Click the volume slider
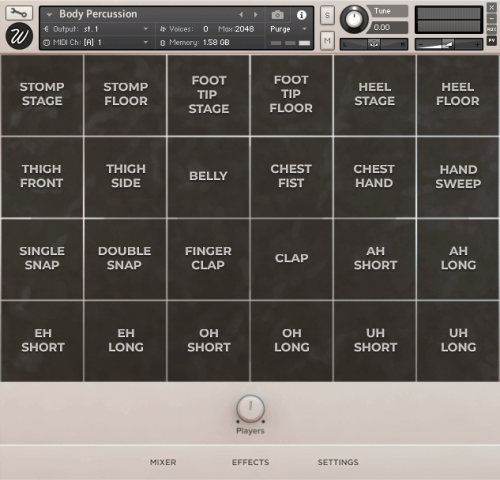The height and width of the screenshot is (480, 500). coord(449,44)
